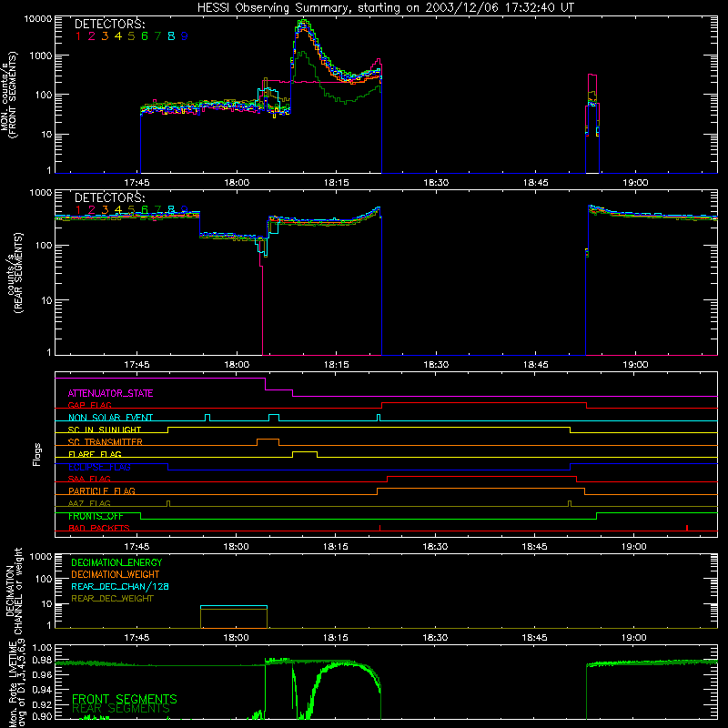Click the NON_SOLAR_EVENT flag label
The height and width of the screenshot is (728, 728).
(110, 418)
